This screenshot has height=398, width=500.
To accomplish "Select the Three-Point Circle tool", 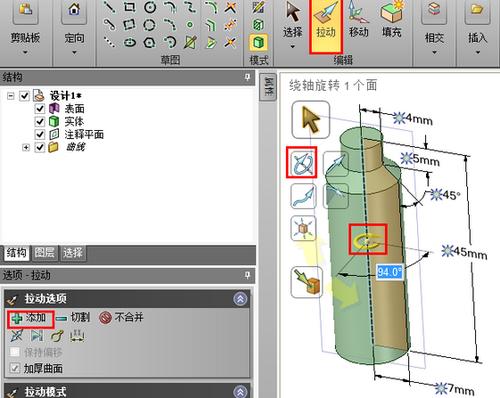I will point(150,25).
